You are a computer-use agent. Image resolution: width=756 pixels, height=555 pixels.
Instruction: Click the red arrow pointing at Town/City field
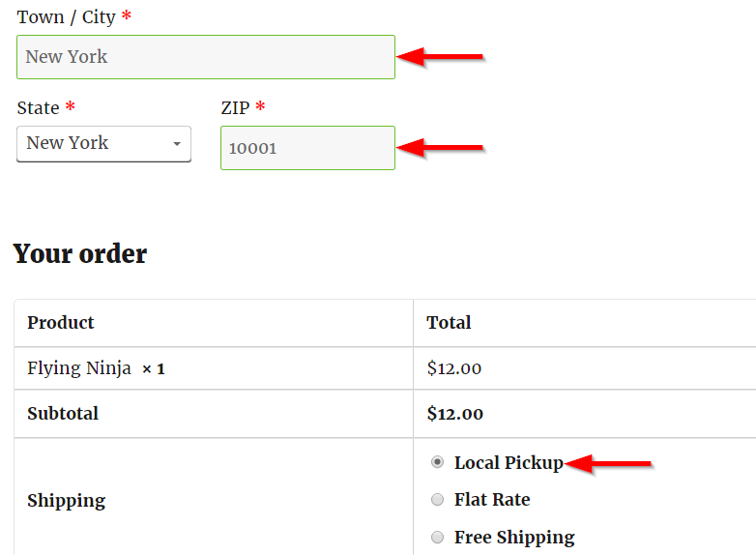pos(441,57)
